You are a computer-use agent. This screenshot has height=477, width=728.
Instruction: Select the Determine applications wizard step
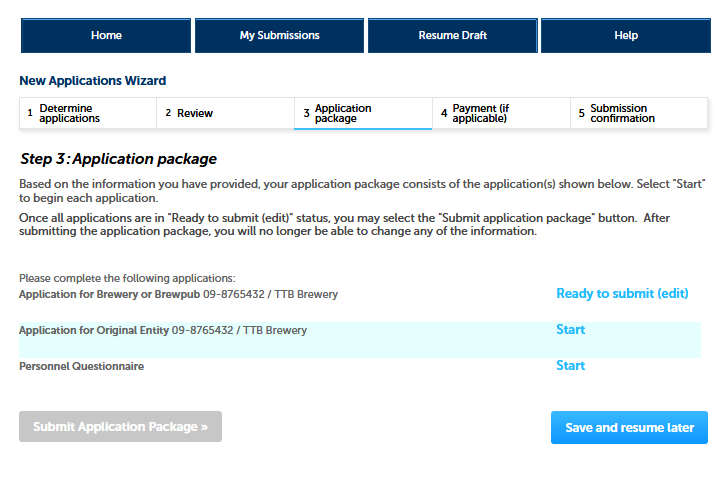(87, 114)
